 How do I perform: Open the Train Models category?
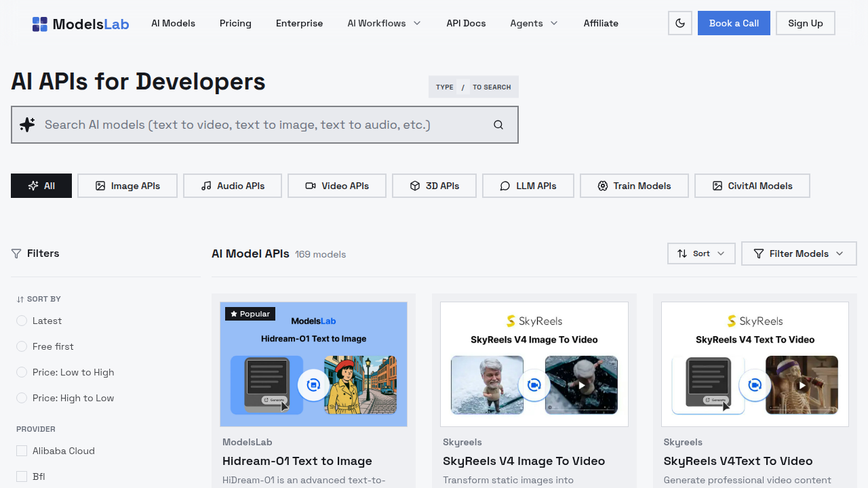tap(634, 186)
